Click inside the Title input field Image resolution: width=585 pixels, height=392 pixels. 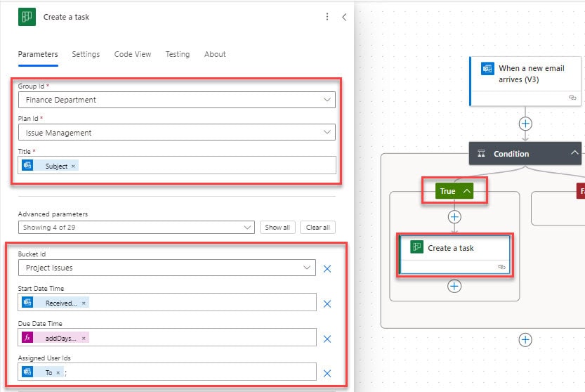(x=177, y=165)
